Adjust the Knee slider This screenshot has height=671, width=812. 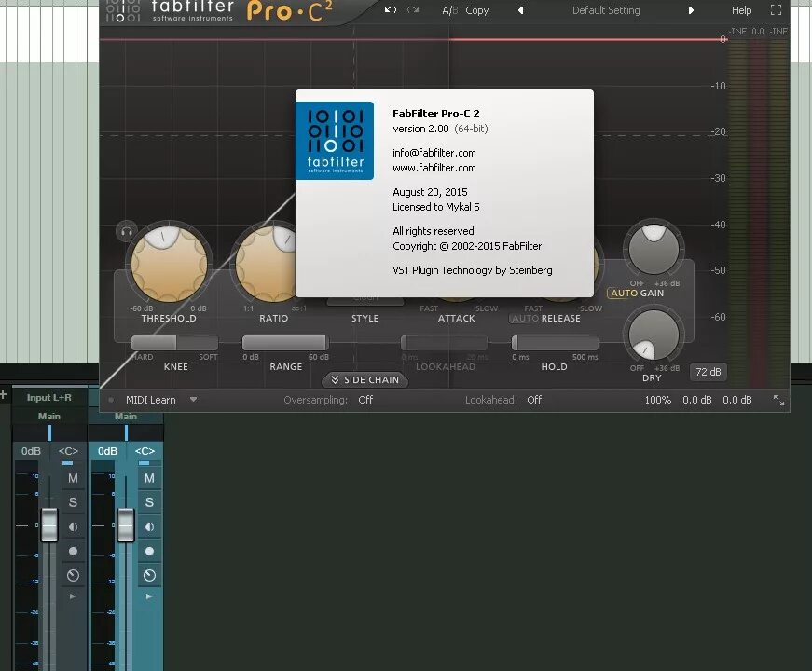coord(174,343)
